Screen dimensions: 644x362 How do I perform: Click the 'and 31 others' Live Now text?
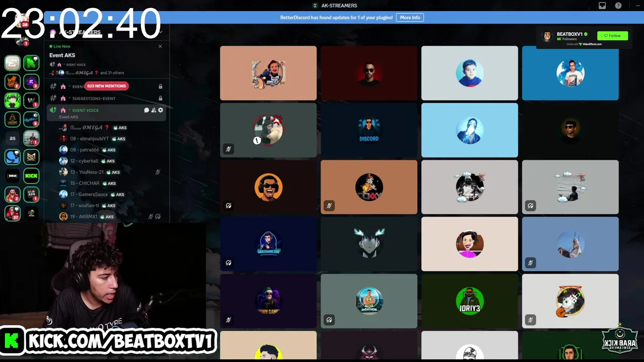[x=112, y=73]
